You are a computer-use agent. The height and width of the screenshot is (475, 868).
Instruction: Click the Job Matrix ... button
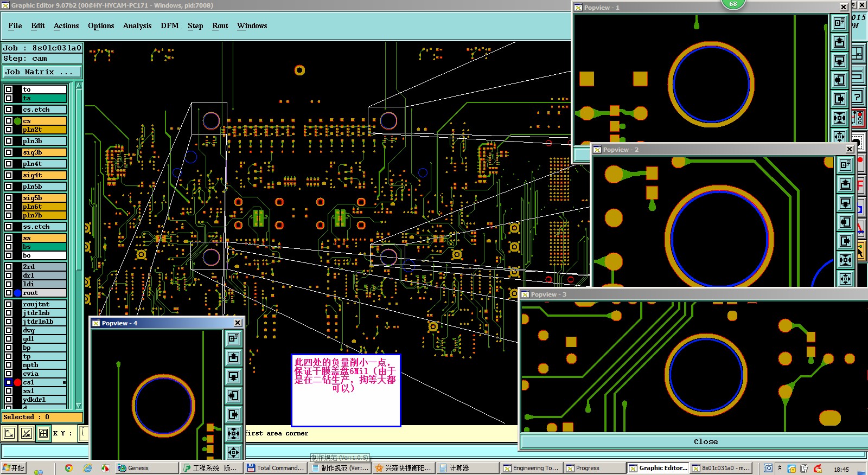(42, 72)
